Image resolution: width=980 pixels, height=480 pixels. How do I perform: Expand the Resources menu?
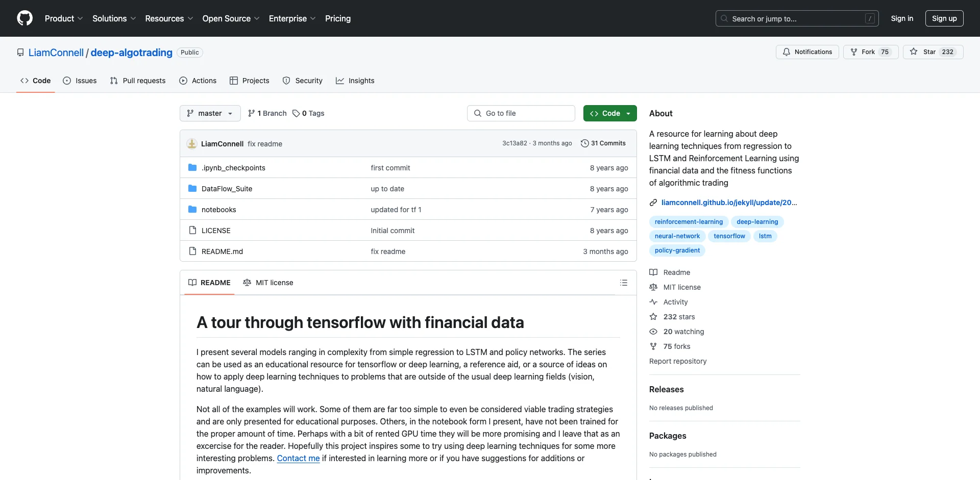169,18
